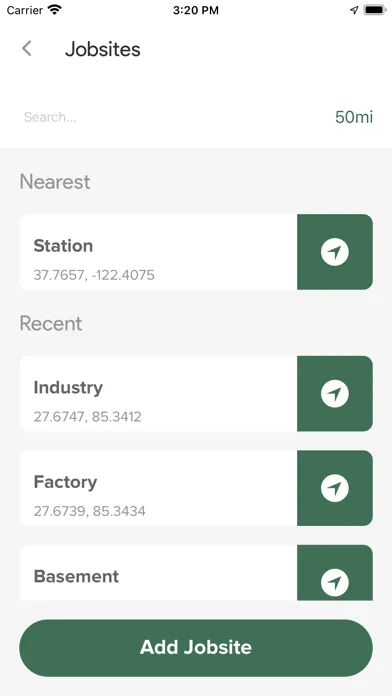The image size is (392, 696).
Task: Open navigation for the Station jobsite
Action: (335, 252)
